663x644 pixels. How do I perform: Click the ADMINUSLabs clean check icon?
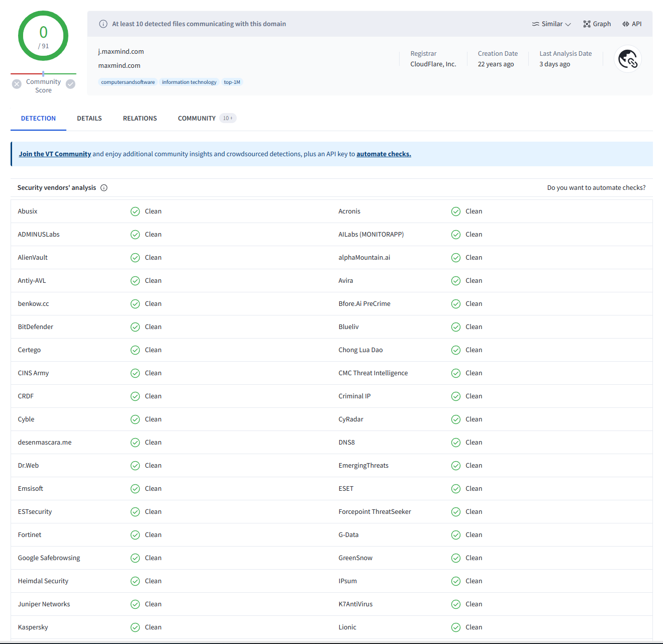click(135, 235)
